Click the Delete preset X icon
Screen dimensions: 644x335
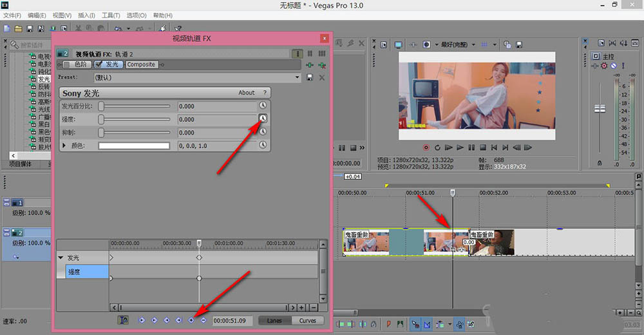(322, 77)
